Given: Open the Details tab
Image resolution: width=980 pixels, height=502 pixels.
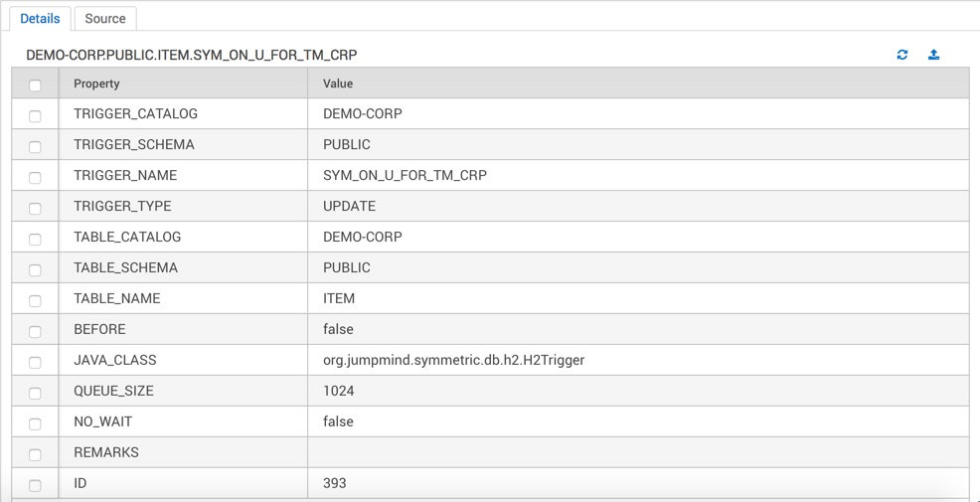Looking at the screenshot, I should (x=40, y=19).
